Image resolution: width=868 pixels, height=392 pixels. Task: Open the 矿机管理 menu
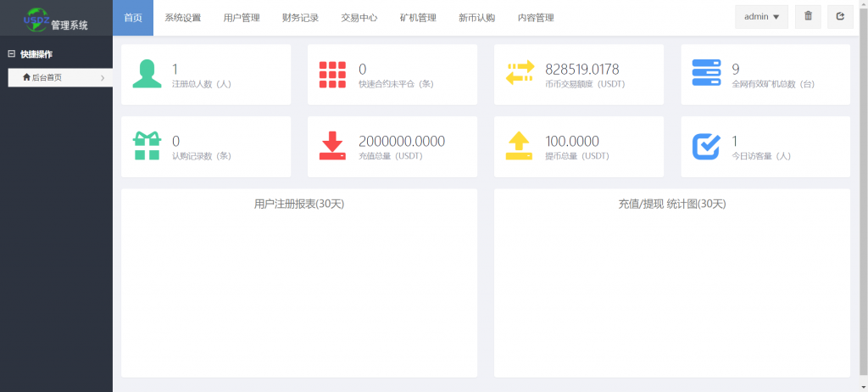pyautogui.click(x=418, y=18)
